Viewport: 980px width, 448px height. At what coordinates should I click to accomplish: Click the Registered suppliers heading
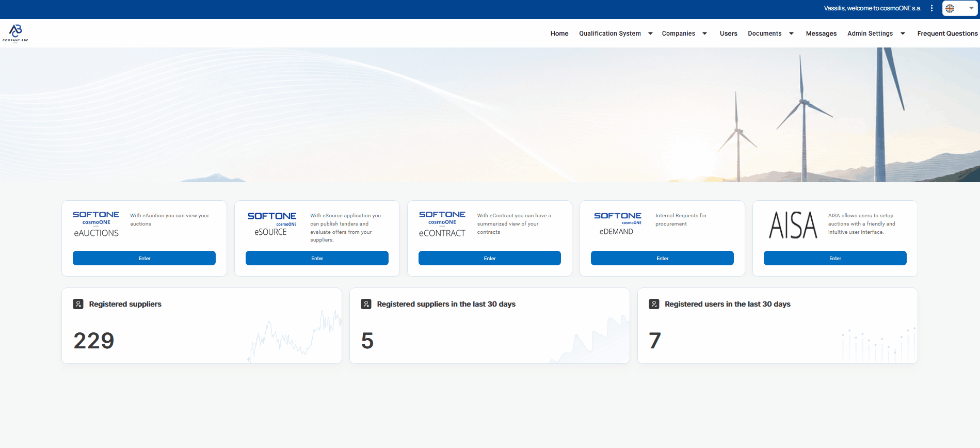[x=125, y=304]
